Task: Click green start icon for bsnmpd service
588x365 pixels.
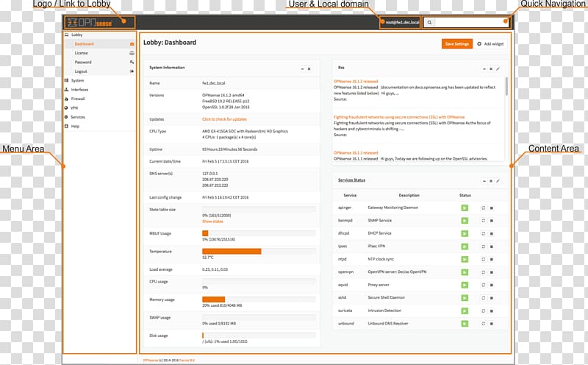Action: (x=465, y=221)
